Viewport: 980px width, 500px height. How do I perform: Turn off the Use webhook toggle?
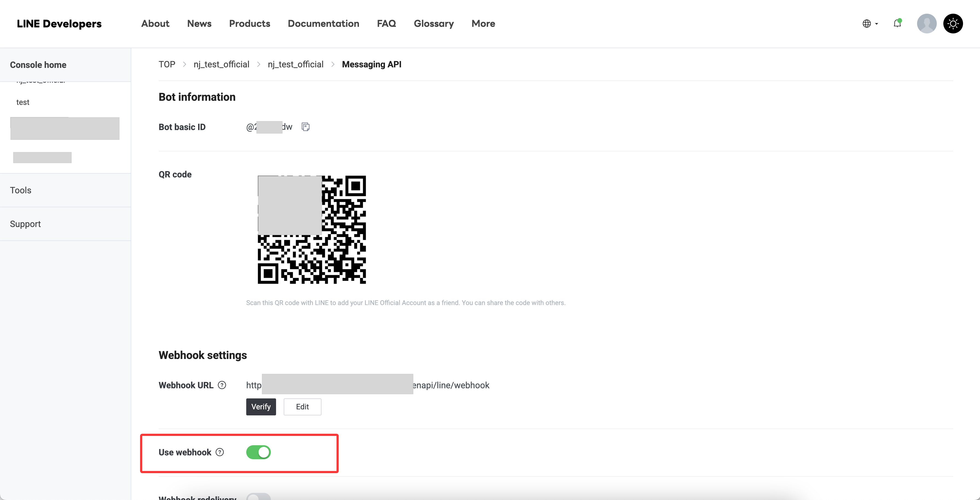point(258,452)
